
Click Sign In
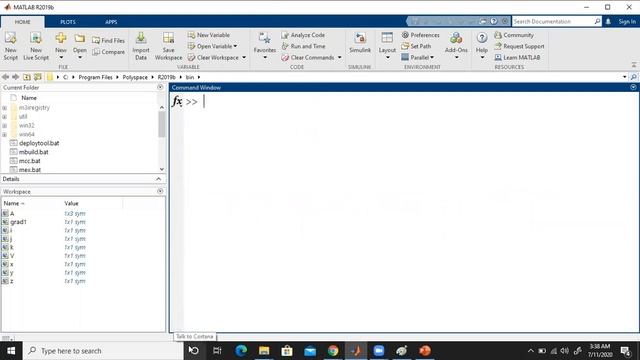[627, 22]
